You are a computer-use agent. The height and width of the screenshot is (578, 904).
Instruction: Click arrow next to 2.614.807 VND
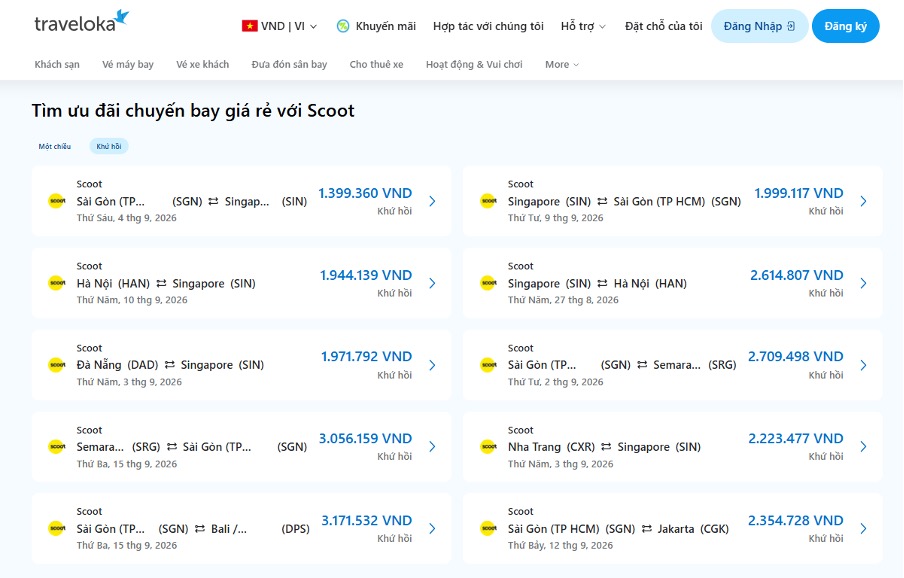pyautogui.click(x=864, y=283)
